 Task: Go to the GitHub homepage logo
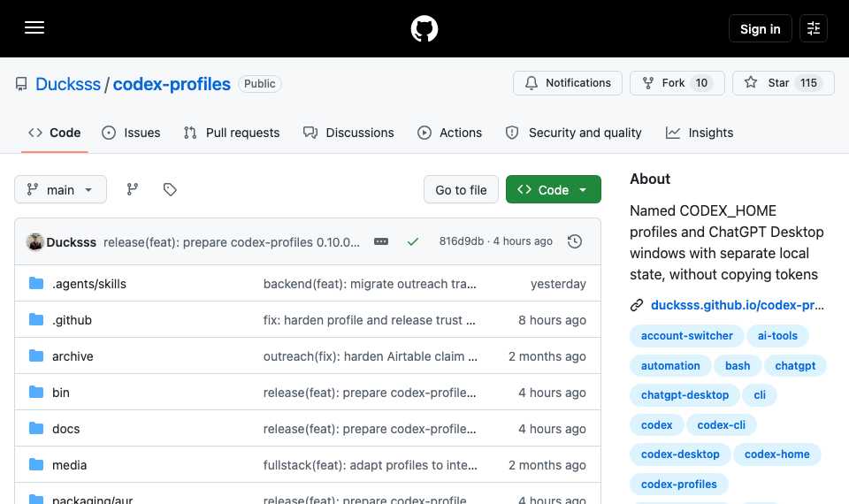(x=424, y=28)
